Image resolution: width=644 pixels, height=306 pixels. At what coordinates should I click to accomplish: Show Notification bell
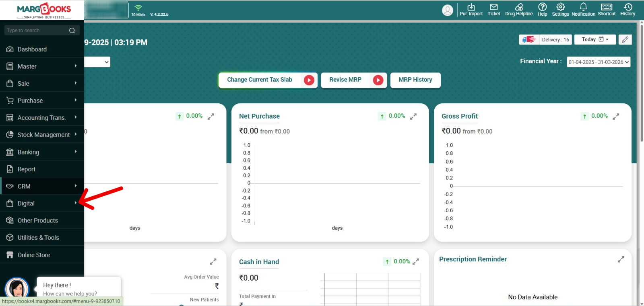coord(583,10)
